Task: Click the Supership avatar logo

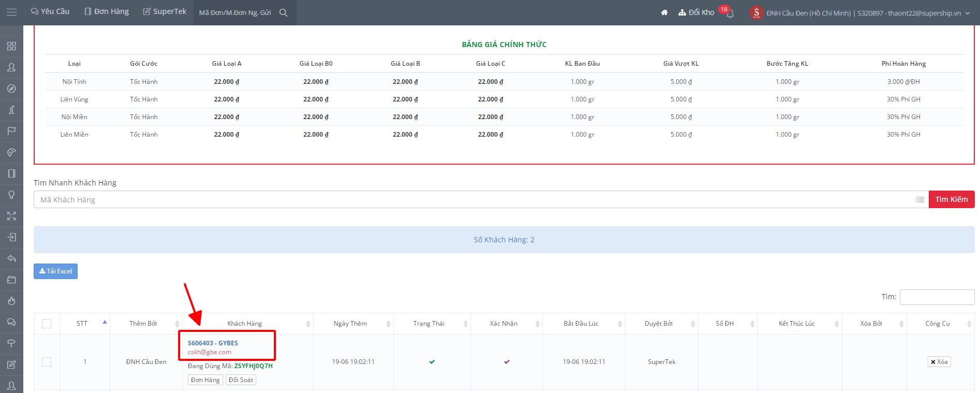Action: [756, 12]
